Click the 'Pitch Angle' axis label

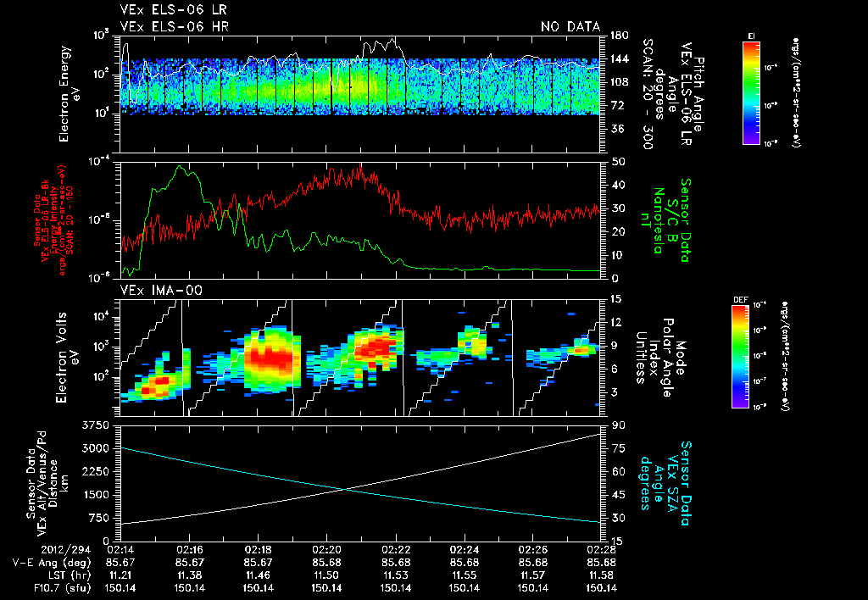pos(698,94)
